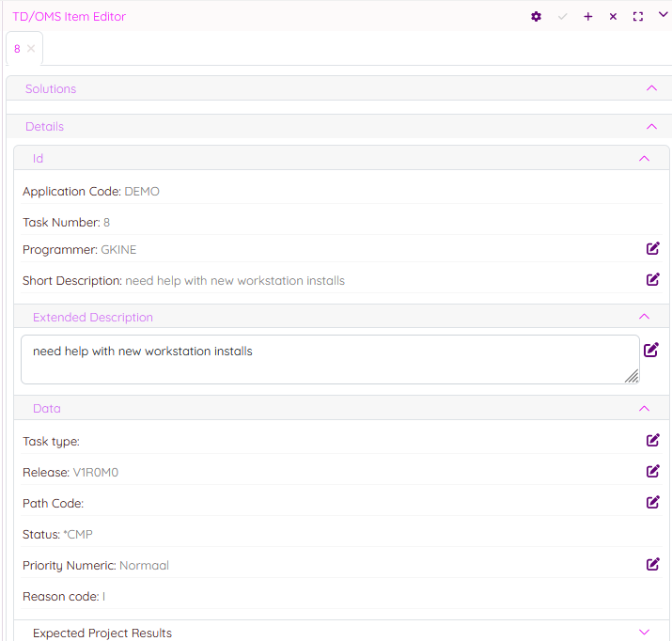Expand the Expected Project Results section

point(644,633)
